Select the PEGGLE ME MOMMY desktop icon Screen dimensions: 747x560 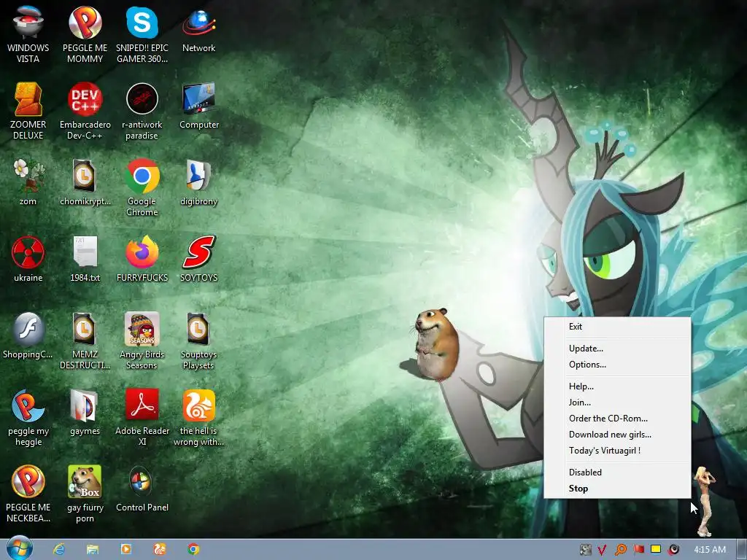click(85, 34)
